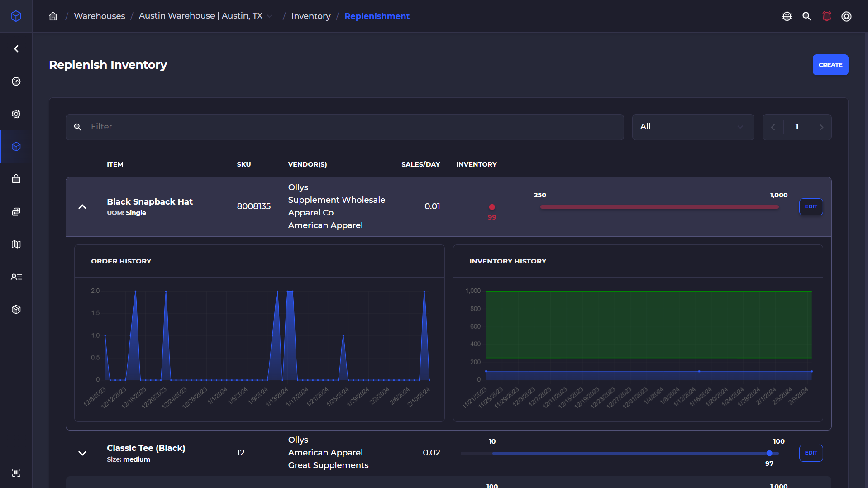Click the cube logo icon in top-left corner
Image resolution: width=868 pixels, height=488 pixels.
coord(16,16)
